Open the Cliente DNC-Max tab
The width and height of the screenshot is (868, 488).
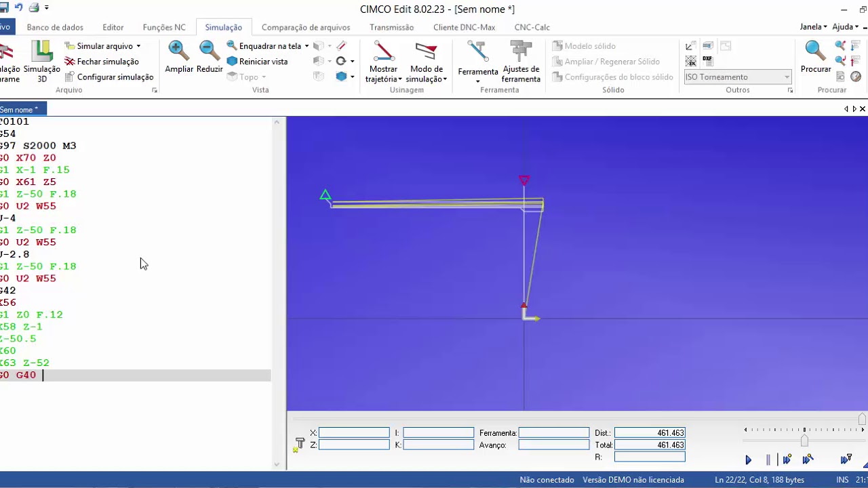tap(465, 27)
